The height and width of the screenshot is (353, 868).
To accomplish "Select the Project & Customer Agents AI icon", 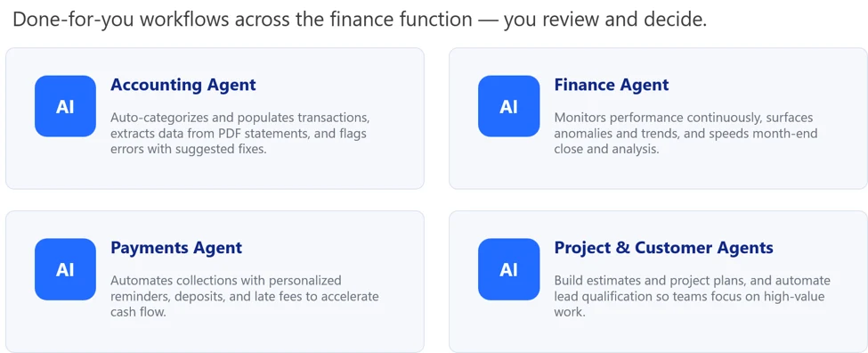I will tap(508, 269).
